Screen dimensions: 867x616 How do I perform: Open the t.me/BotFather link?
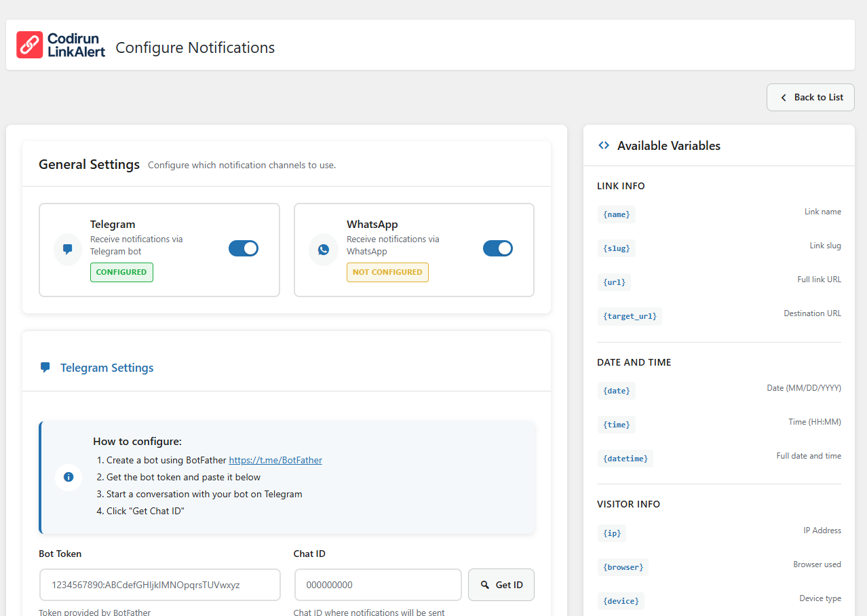click(275, 460)
